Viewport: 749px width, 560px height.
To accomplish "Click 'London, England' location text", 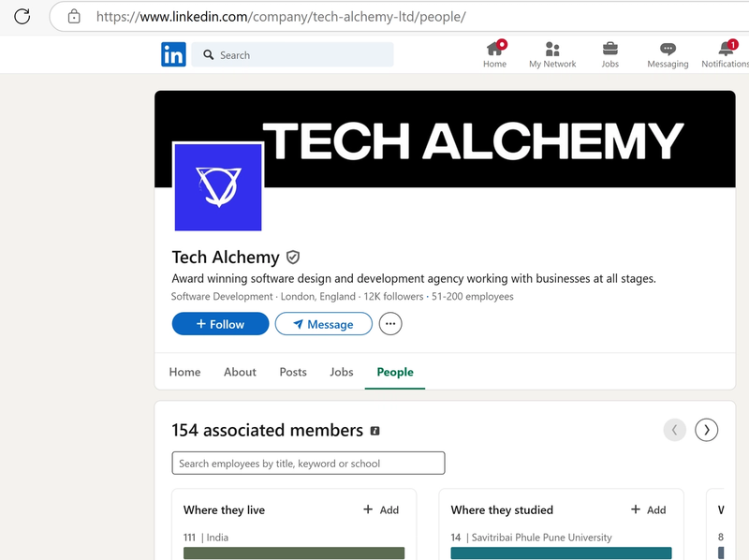I will pos(318,296).
